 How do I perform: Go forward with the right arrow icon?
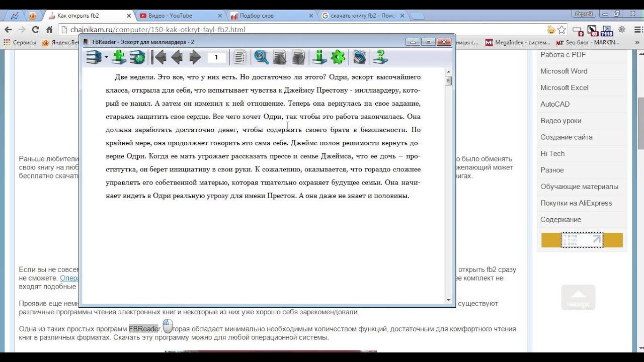pyautogui.click(x=195, y=57)
